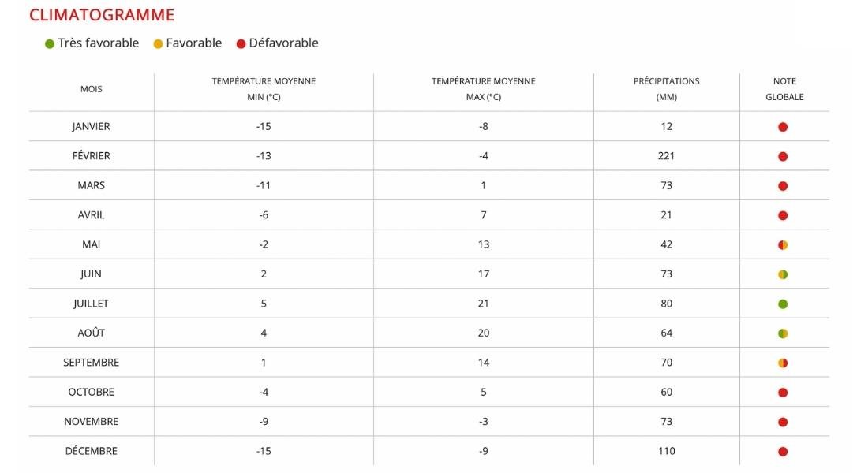Click the green rating dot for Juillet
The height and width of the screenshot is (473, 868).
[x=783, y=304]
